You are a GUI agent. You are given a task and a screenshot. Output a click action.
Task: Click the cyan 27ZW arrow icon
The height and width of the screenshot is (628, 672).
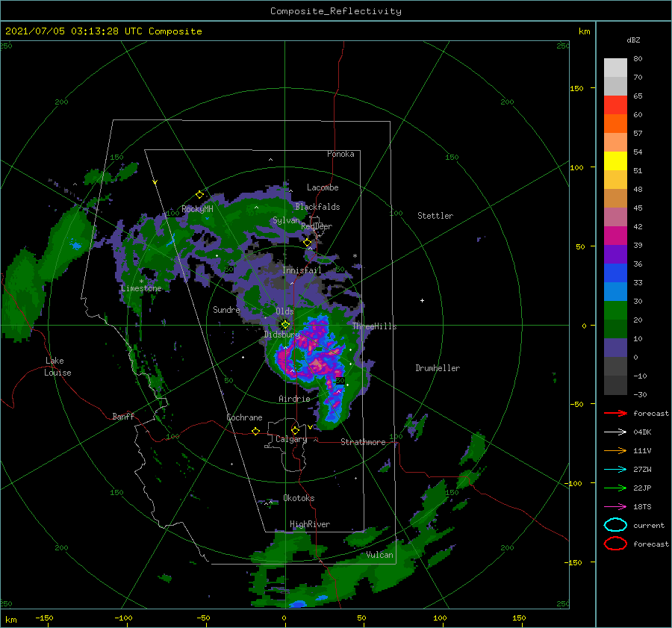(615, 470)
